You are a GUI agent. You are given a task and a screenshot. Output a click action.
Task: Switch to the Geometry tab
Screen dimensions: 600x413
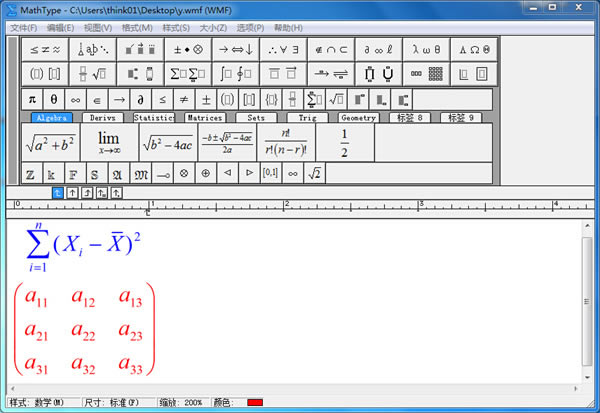point(357,118)
